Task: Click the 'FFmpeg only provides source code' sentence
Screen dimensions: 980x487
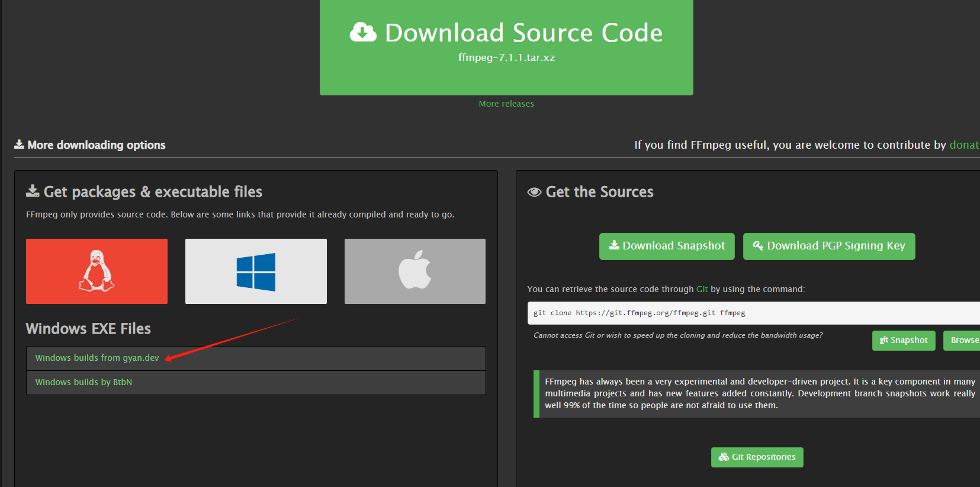Action: coord(240,214)
